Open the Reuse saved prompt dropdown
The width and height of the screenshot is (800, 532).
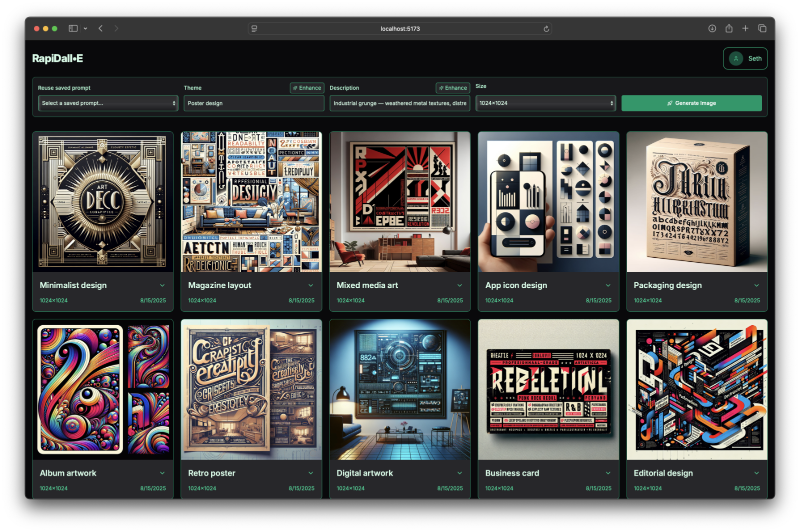108,103
